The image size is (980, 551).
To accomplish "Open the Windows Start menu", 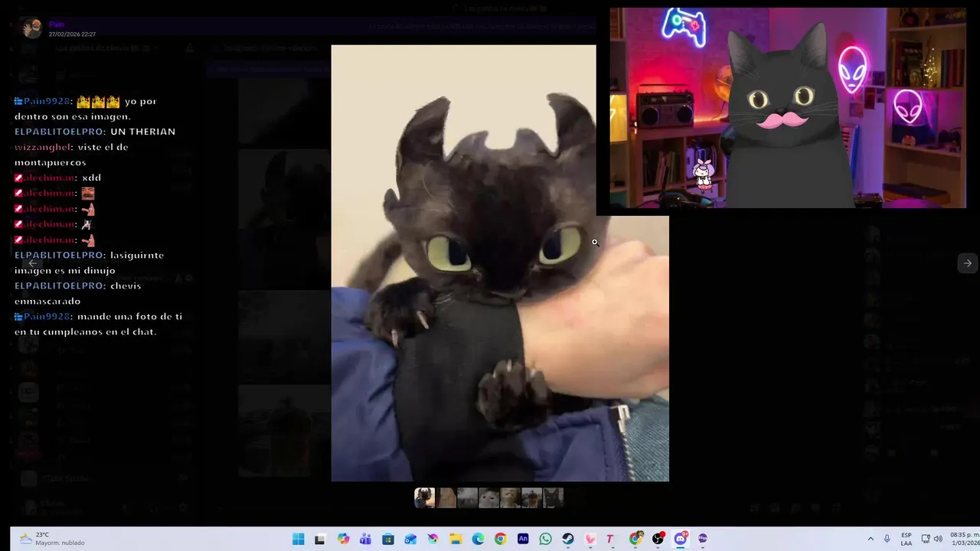I will point(298,540).
